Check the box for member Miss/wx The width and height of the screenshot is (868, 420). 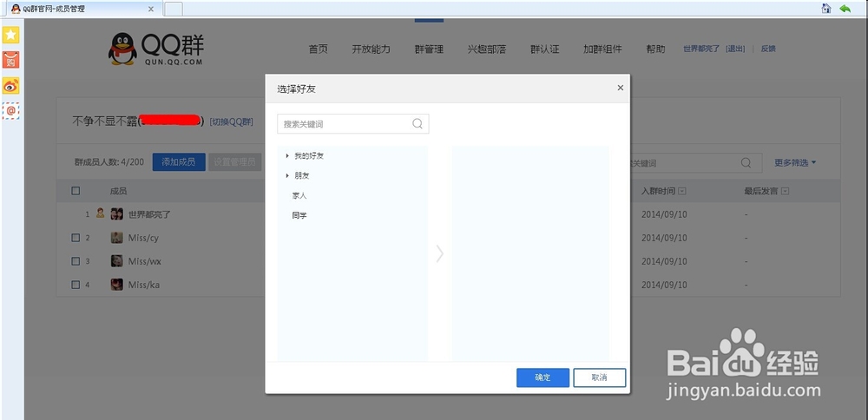click(x=76, y=261)
